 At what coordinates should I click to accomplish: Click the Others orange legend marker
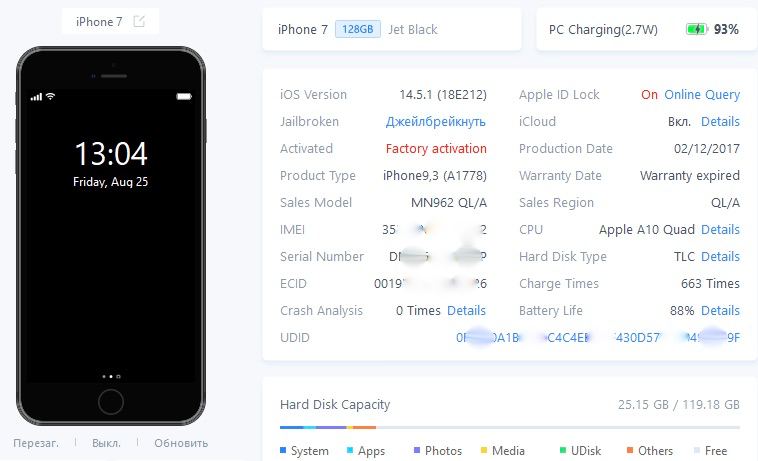coord(630,450)
